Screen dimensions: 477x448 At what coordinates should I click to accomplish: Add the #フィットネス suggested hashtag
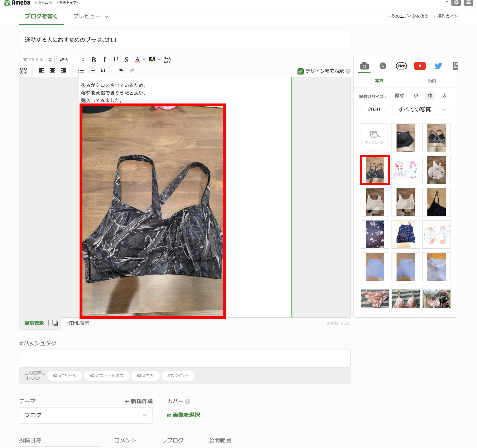click(107, 376)
